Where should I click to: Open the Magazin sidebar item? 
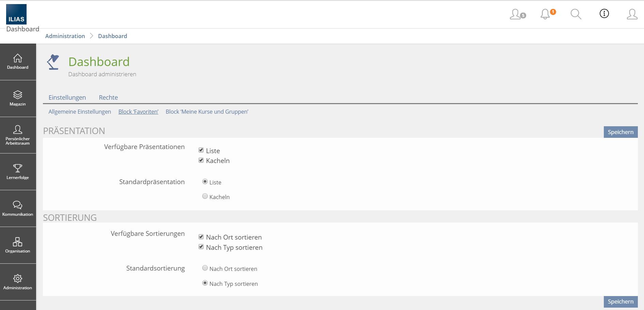18,98
